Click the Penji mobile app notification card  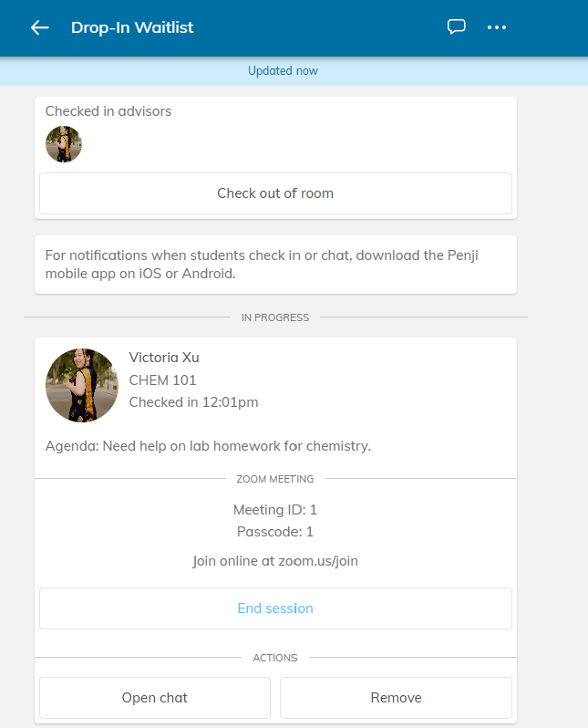(275, 265)
